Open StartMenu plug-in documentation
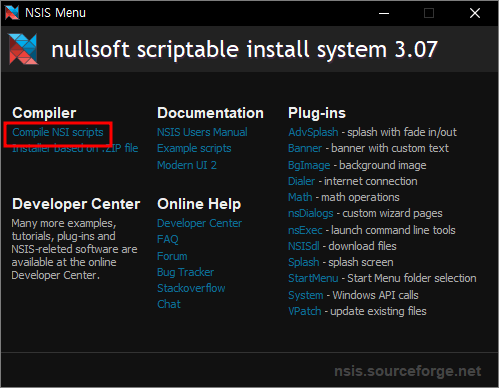Viewport: 499px width, 388px height. point(313,278)
